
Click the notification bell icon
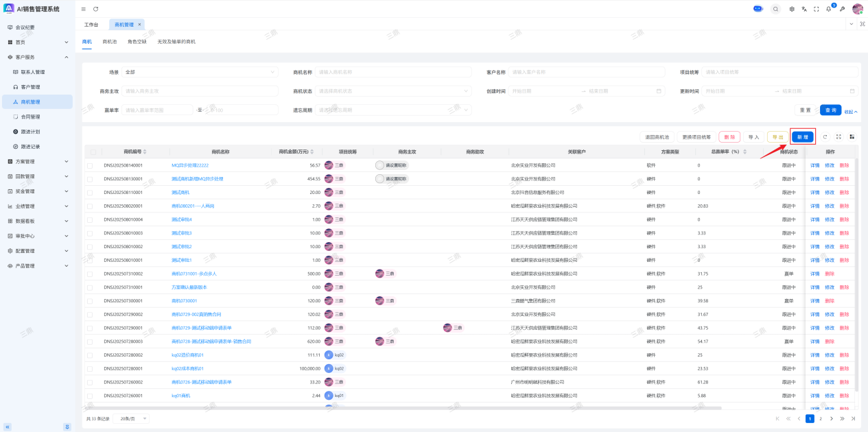[x=828, y=9]
